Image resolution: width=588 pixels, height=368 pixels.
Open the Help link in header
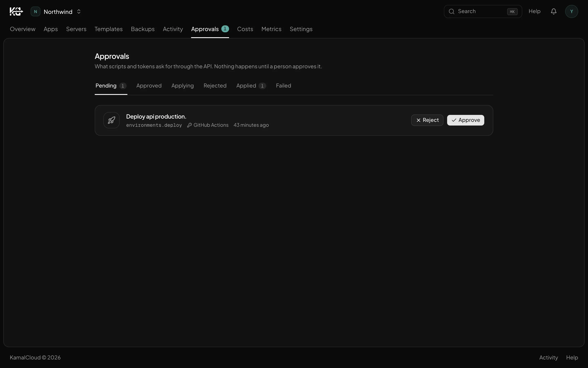(x=534, y=11)
